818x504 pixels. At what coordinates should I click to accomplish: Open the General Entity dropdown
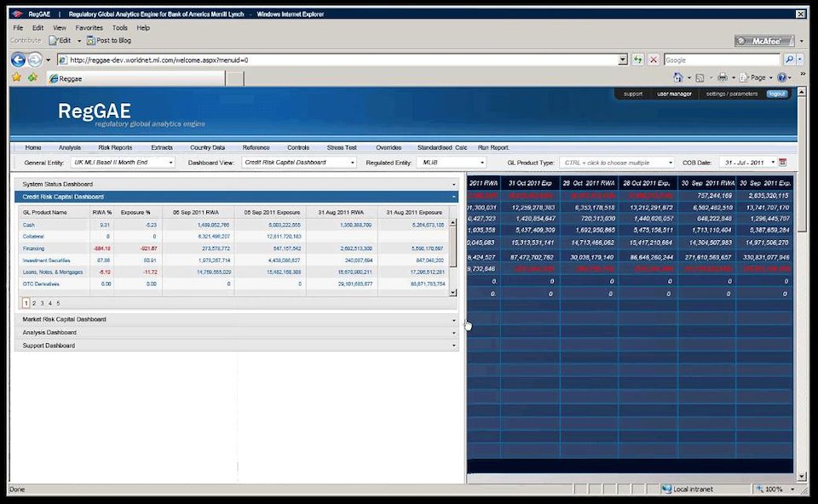click(123, 162)
